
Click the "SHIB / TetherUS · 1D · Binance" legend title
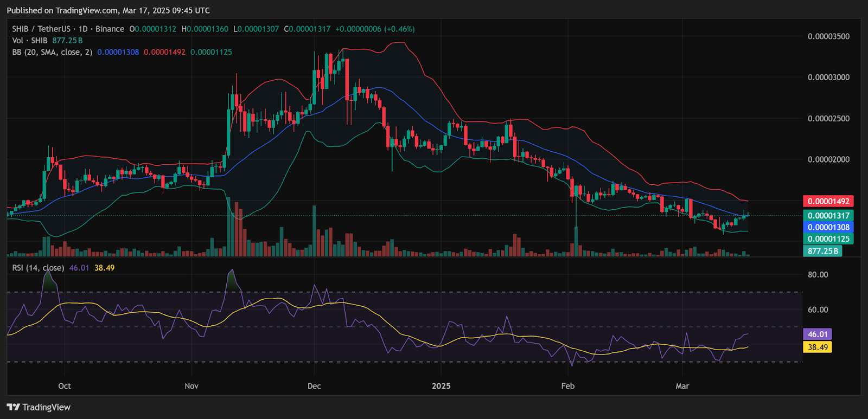pos(68,29)
